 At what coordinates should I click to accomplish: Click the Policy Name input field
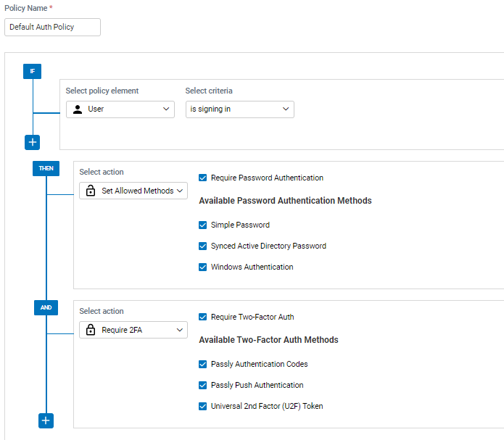(52, 27)
